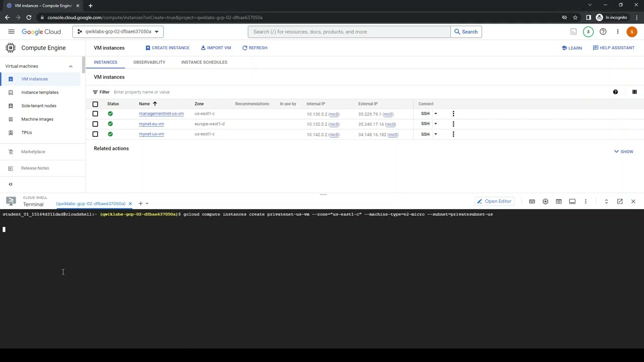The width and height of the screenshot is (644, 362).
Task: Open Release Notes from sidebar
Action: click(x=35, y=168)
